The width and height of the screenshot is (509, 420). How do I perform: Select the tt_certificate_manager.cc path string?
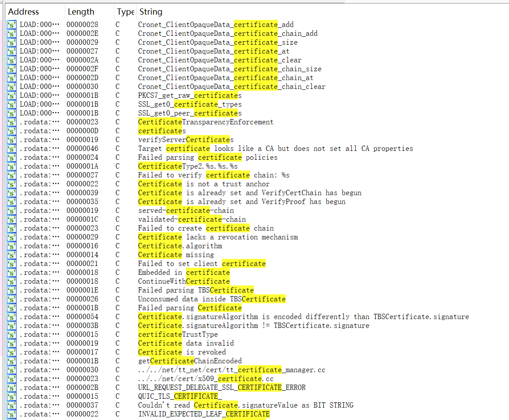click(232, 370)
